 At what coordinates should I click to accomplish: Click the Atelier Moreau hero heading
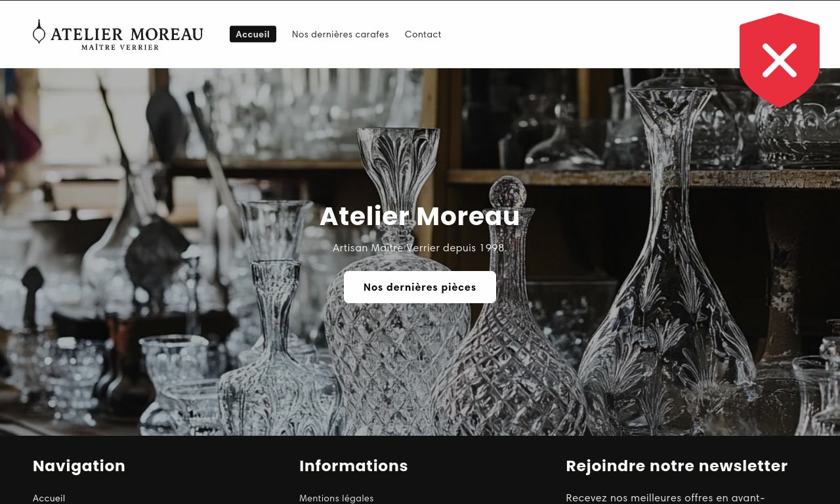[x=420, y=217]
